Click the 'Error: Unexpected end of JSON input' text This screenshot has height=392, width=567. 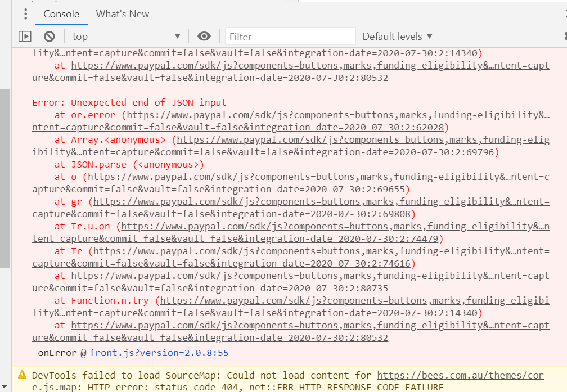pos(129,103)
